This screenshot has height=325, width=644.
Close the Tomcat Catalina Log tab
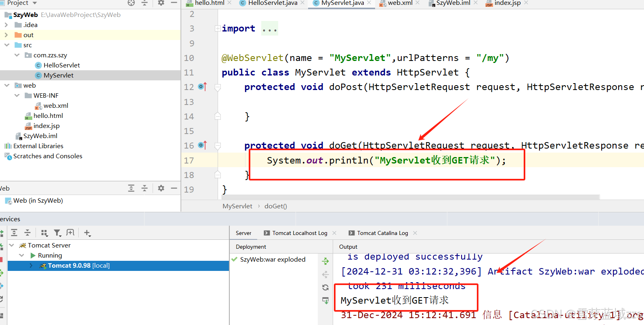click(x=415, y=233)
